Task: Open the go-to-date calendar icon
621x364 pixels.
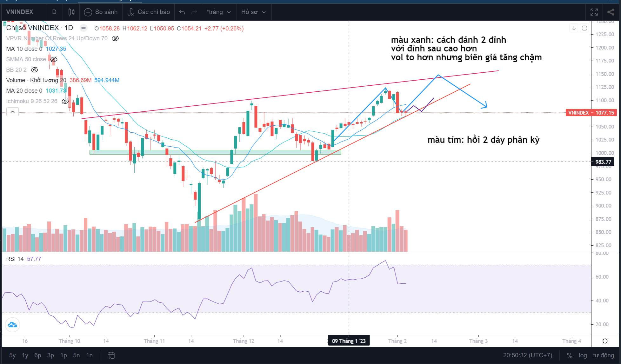Action: point(111,355)
